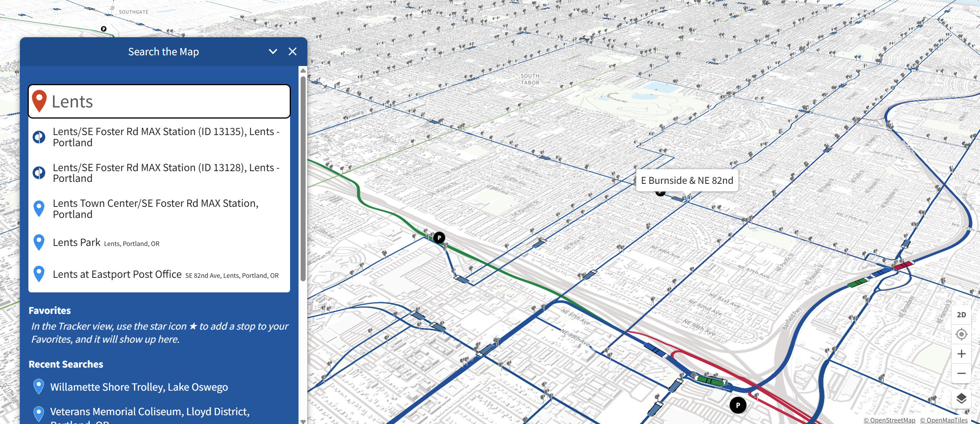
Task: Select Lents/SE Foster Rd MAX Station ID 13128
Action: tap(166, 173)
